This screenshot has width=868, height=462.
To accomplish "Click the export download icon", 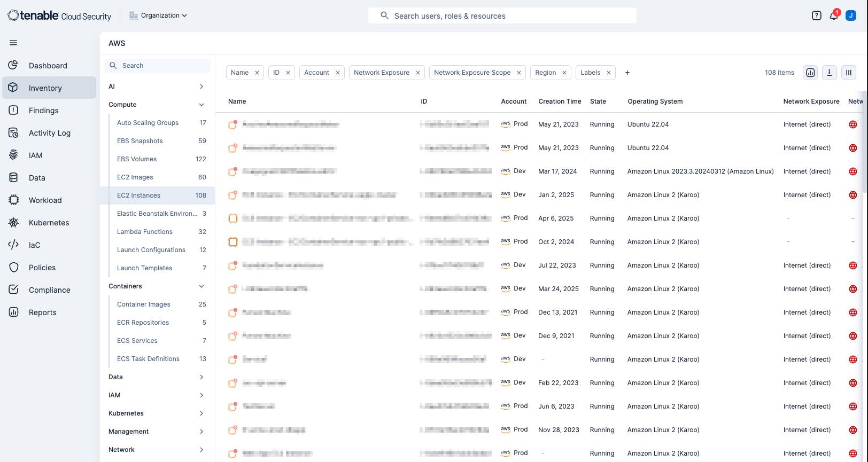I will (x=829, y=73).
